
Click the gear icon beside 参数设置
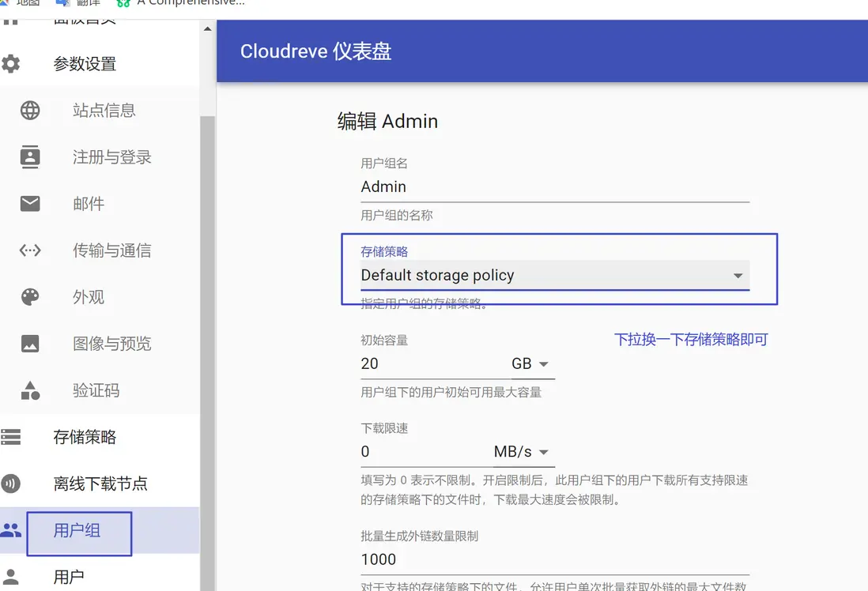10,64
